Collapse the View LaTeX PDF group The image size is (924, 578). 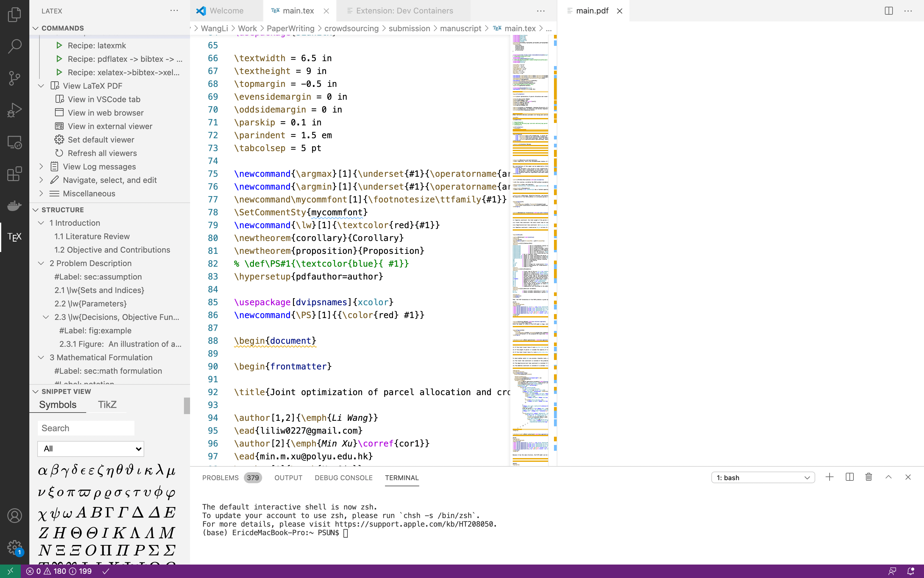tap(41, 86)
